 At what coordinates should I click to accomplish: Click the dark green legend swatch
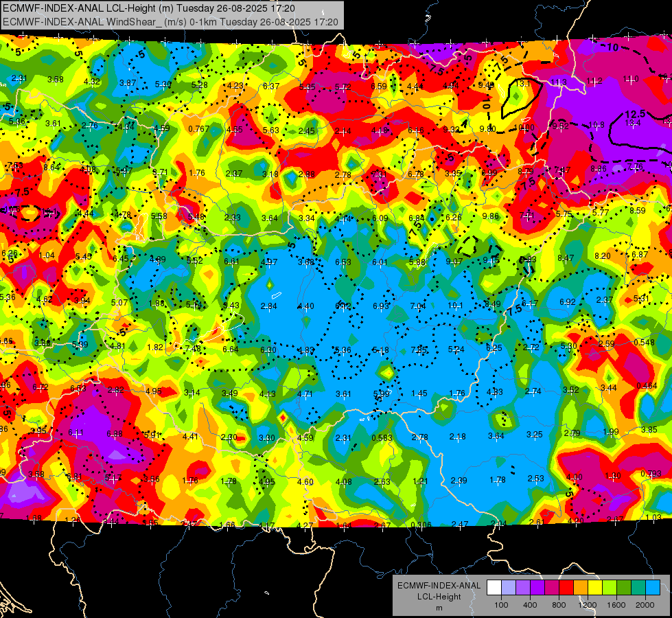623,587
